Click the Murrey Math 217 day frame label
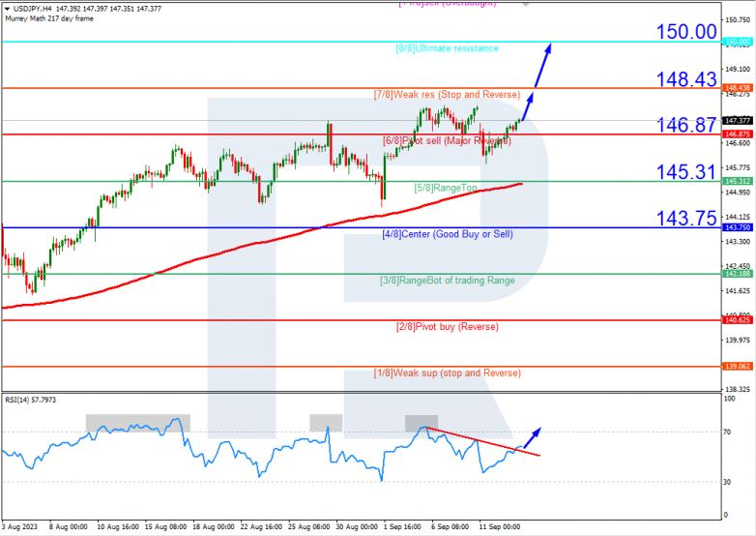The height and width of the screenshot is (536, 756). pyautogui.click(x=49, y=18)
